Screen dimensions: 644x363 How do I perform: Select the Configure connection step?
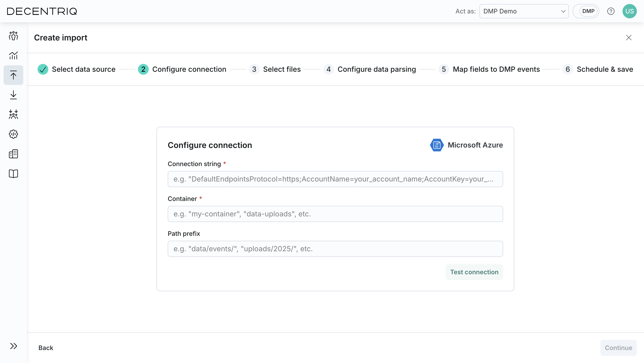pyautogui.click(x=182, y=69)
